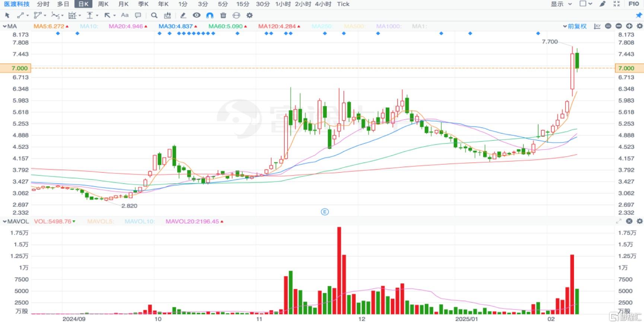
Task: Open F10 company info
Action: [x=634, y=4]
